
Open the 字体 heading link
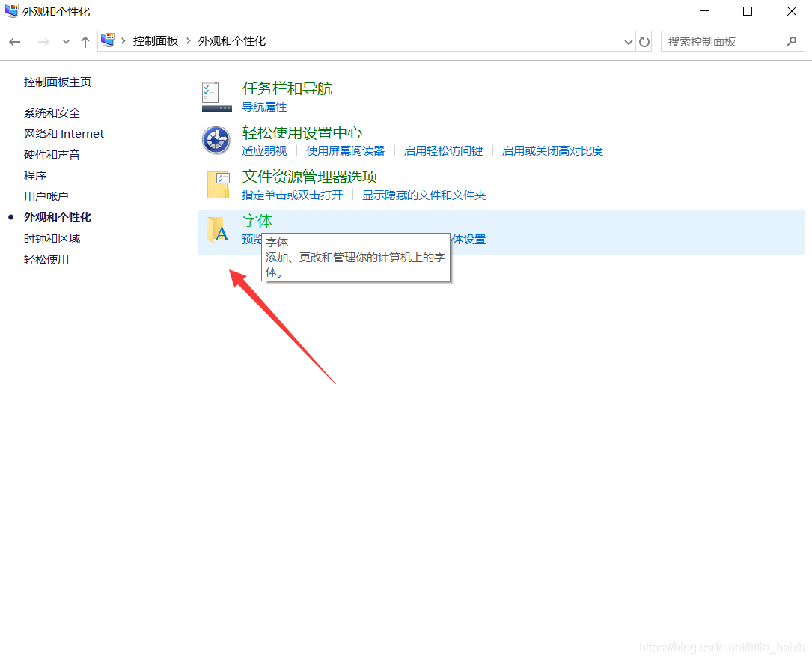click(257, 221)
